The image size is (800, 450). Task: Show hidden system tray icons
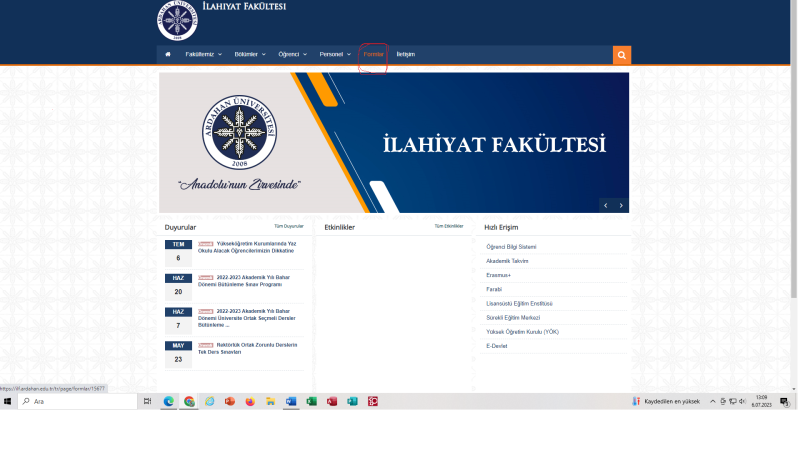tap(713, 402)
